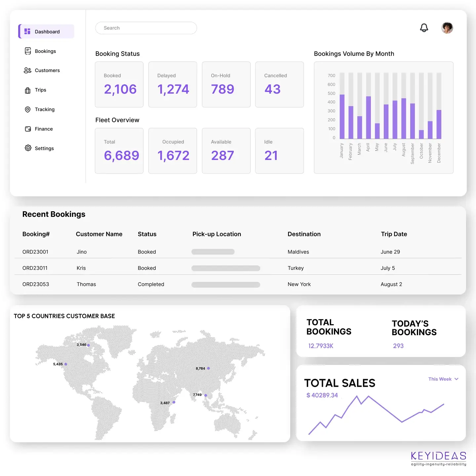Select the On-Hold 789 status card
This screenshot has height=476, width=476.
pos(226,84)
